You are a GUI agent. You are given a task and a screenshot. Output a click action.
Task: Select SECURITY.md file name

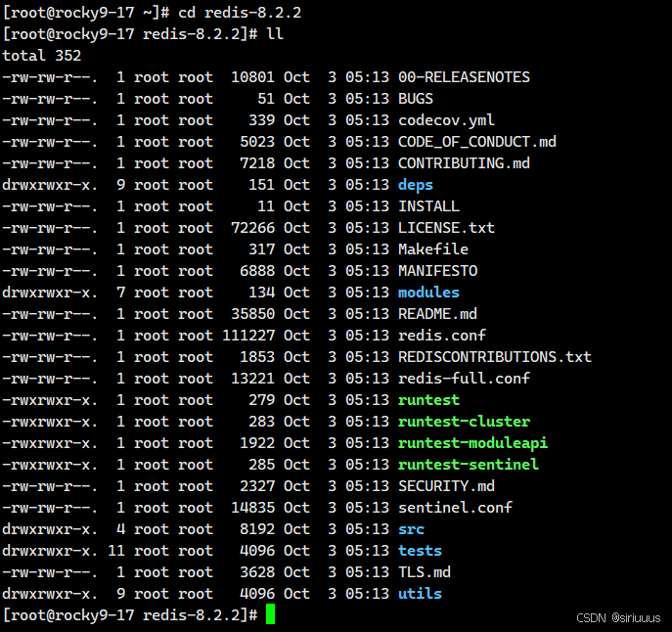[x=446, y=486]
